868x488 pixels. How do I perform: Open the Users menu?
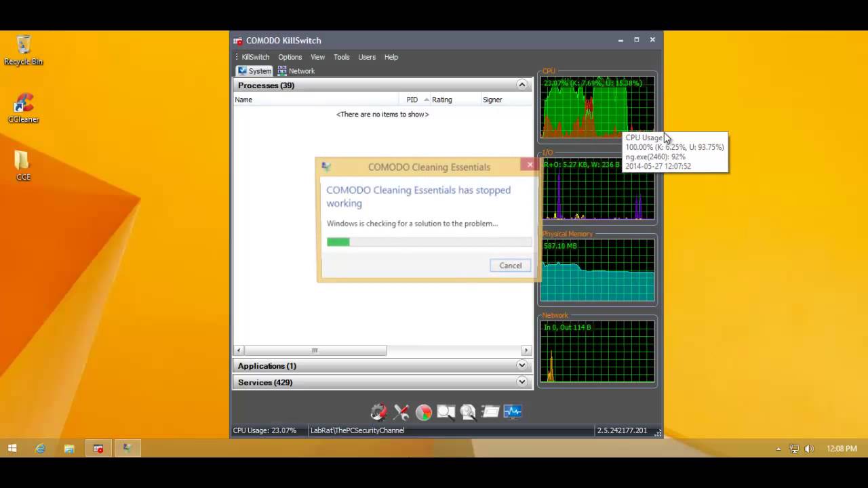coord(367,57)
